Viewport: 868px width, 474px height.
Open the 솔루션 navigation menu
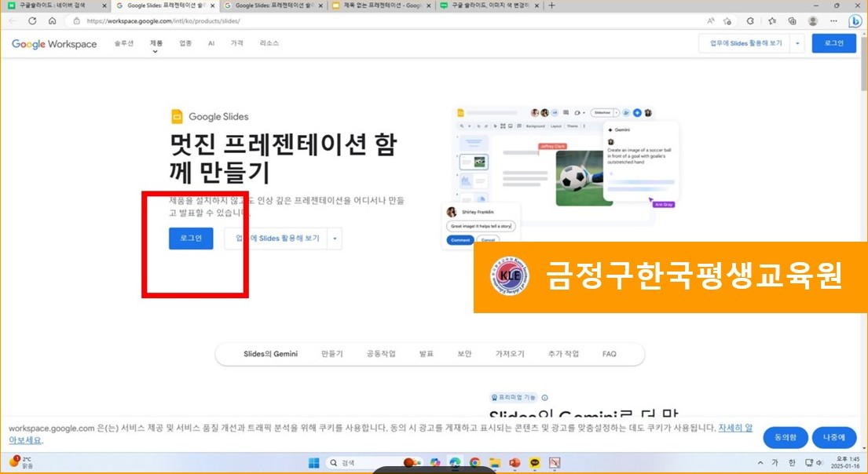pos(124,43)
